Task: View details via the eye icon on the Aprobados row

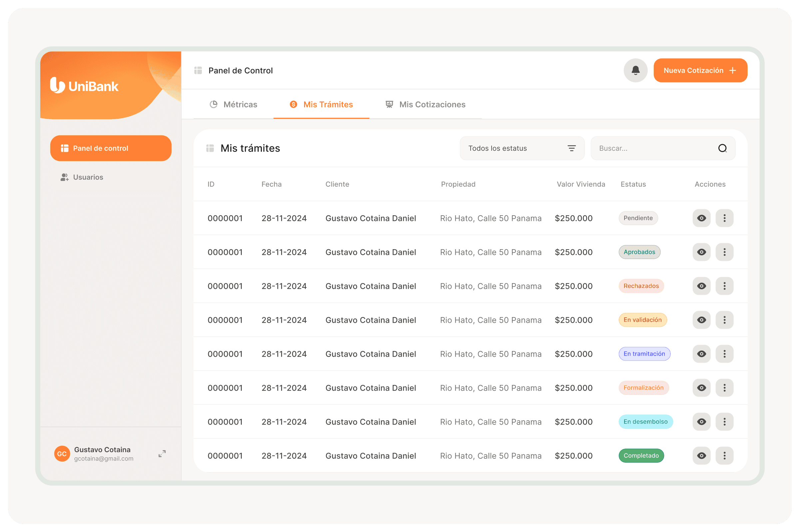Action: [x=701, y=252]
